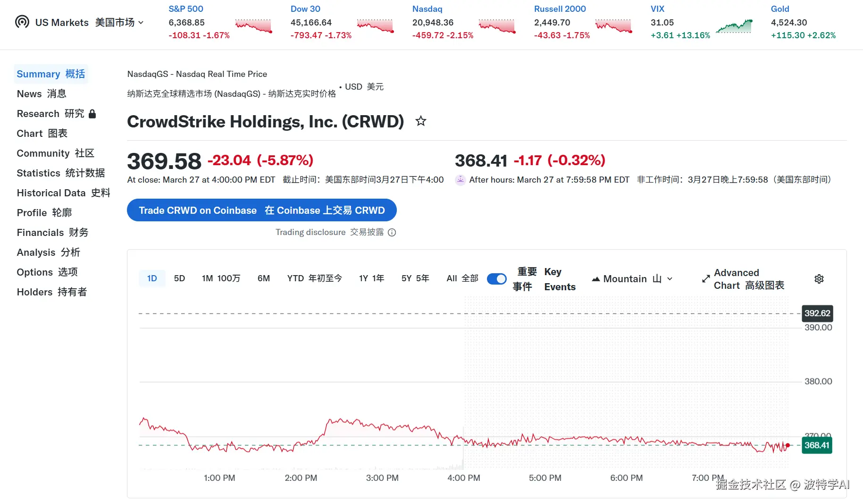Image resolution: width=863 pixels, height=504 pixels.
Task: Open the Gold quote link
Action: click(x=779, y=9)
